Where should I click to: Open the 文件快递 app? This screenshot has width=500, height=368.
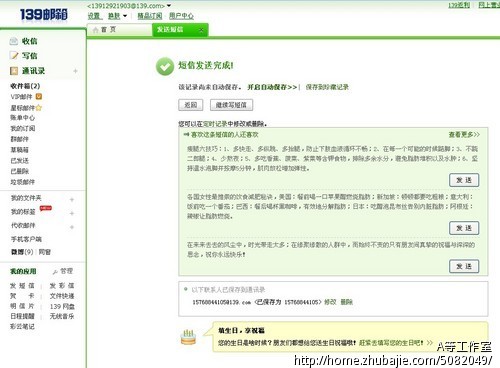(62, 296)
